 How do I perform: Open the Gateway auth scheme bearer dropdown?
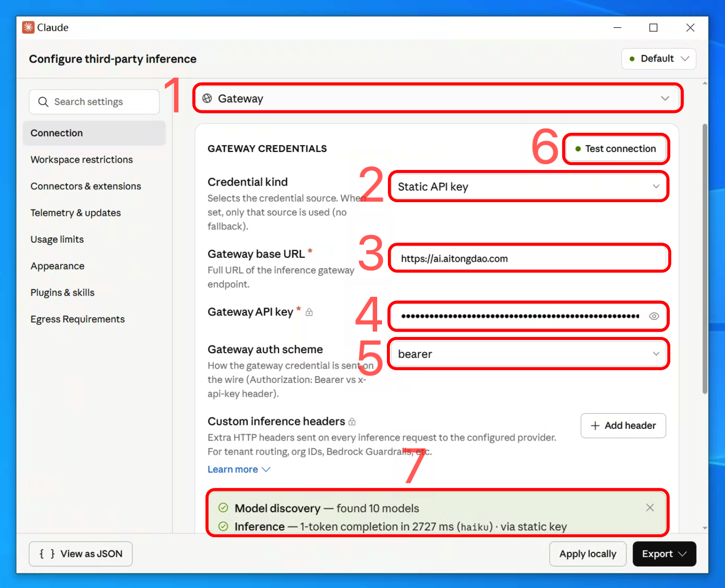pos(528,354)
